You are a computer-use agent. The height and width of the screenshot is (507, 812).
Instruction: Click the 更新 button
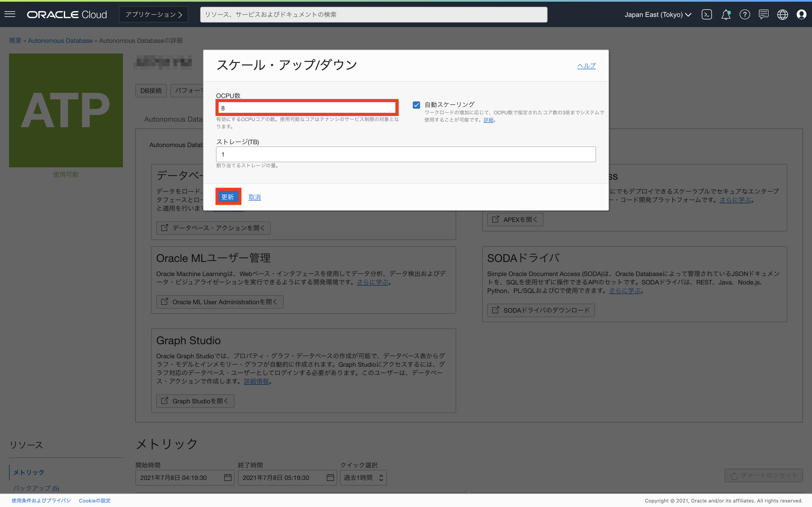click(x=228, y=197)
